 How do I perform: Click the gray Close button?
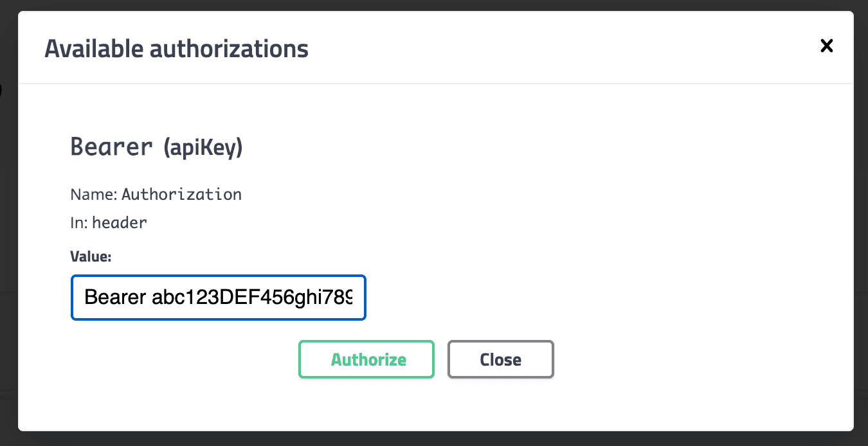coord(501,359)
